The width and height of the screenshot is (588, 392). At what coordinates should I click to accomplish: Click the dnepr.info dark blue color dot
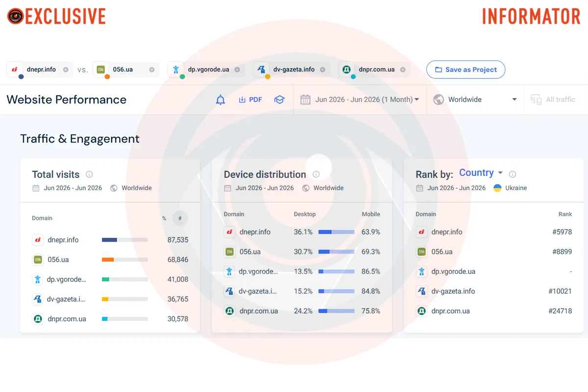pos(21,76)
